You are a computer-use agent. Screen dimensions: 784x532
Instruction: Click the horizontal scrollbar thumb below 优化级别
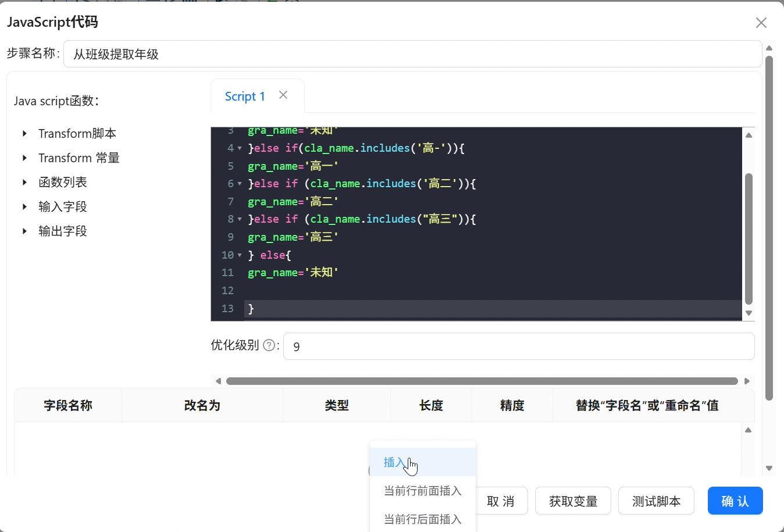tap(482, 381)
